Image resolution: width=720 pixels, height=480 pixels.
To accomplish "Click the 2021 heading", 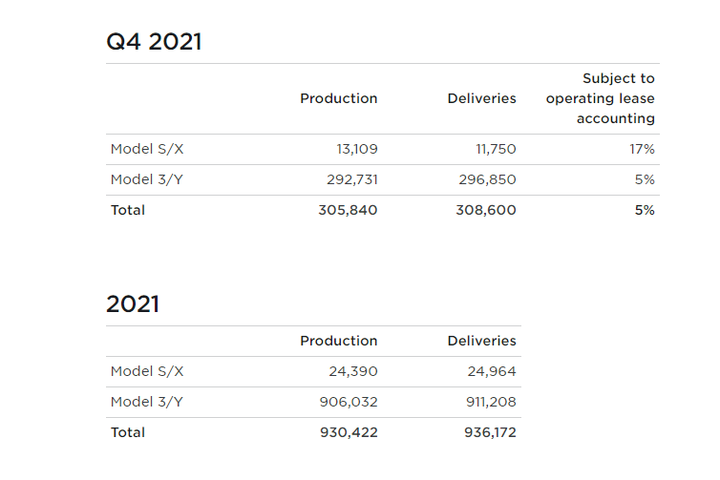I will (133, 304).
